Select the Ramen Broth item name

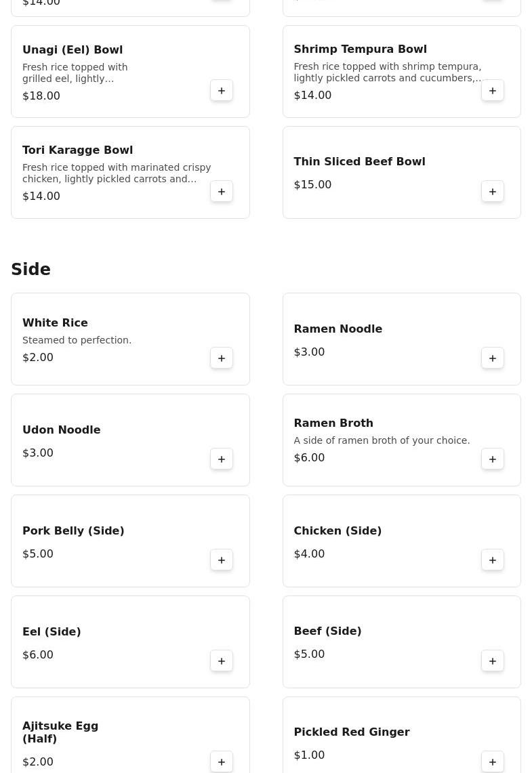(333, 423)
